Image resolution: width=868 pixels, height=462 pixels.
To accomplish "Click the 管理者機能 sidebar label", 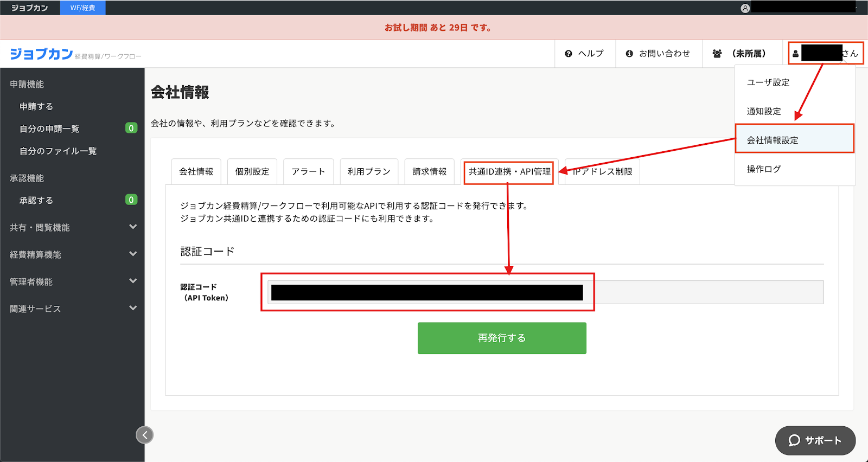I will (31, 282).
